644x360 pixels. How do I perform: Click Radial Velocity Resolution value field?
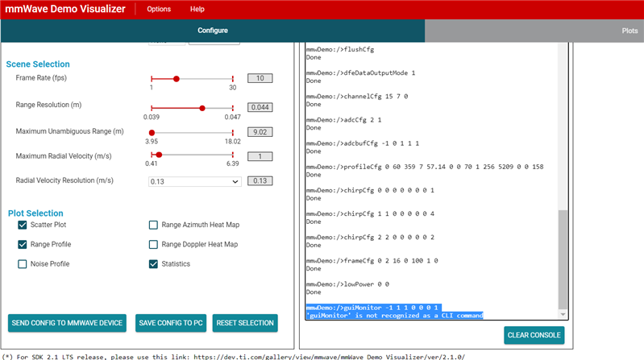coord(260,180)
